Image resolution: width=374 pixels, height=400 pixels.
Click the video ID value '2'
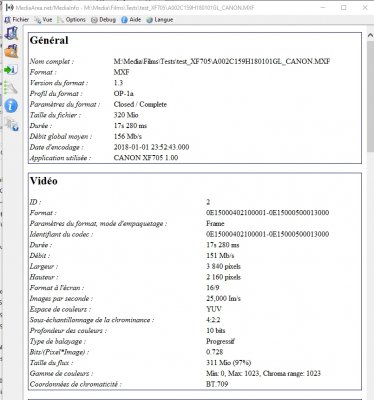[x=208, y=202]
